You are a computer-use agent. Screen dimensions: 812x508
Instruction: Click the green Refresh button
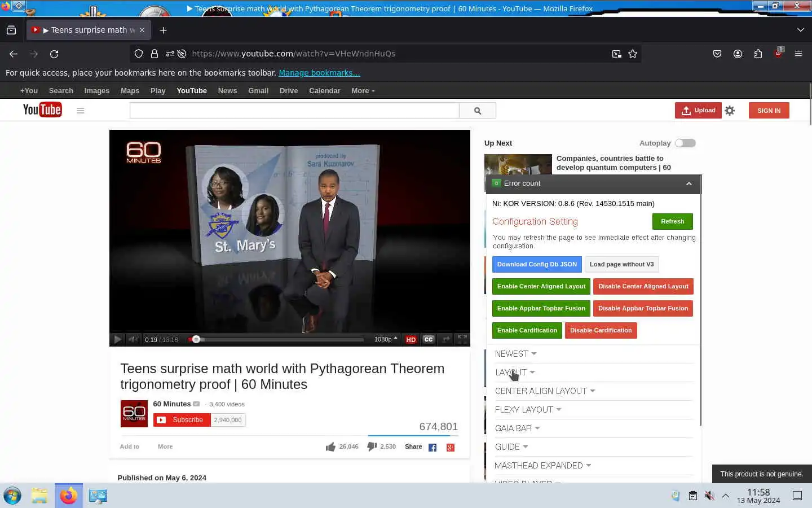672,221
